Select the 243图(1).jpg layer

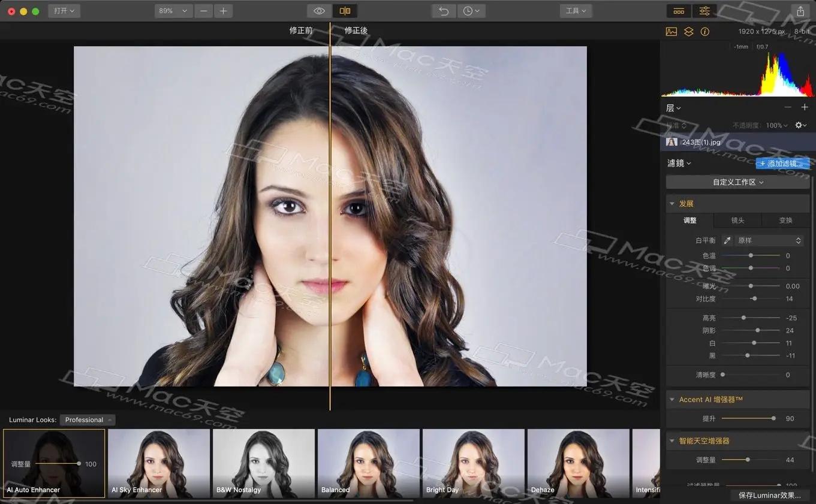click(738, 142)
